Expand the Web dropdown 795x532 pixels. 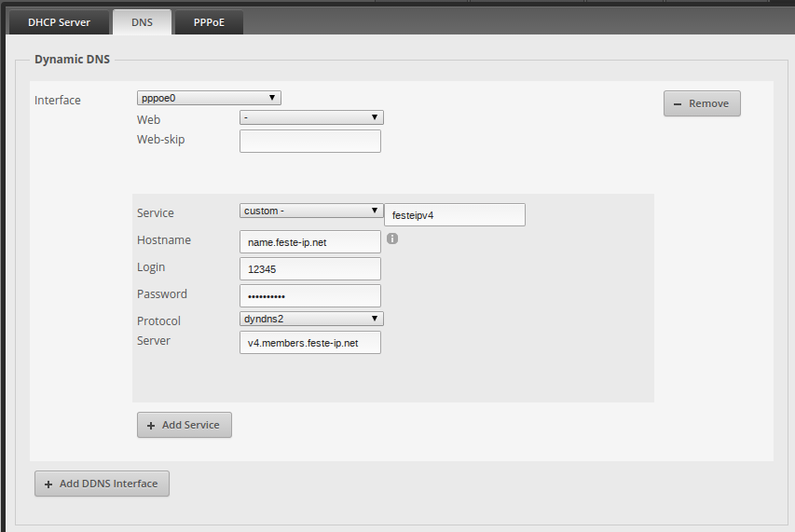(311, 117)
